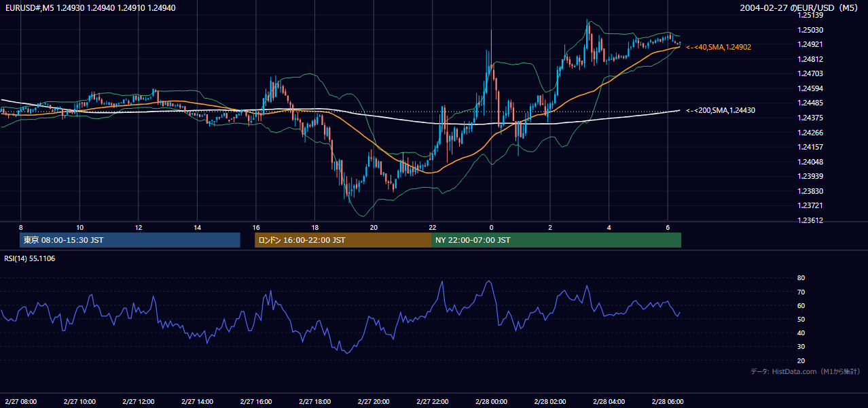Click price axis value 1.24485

point(810,103)
